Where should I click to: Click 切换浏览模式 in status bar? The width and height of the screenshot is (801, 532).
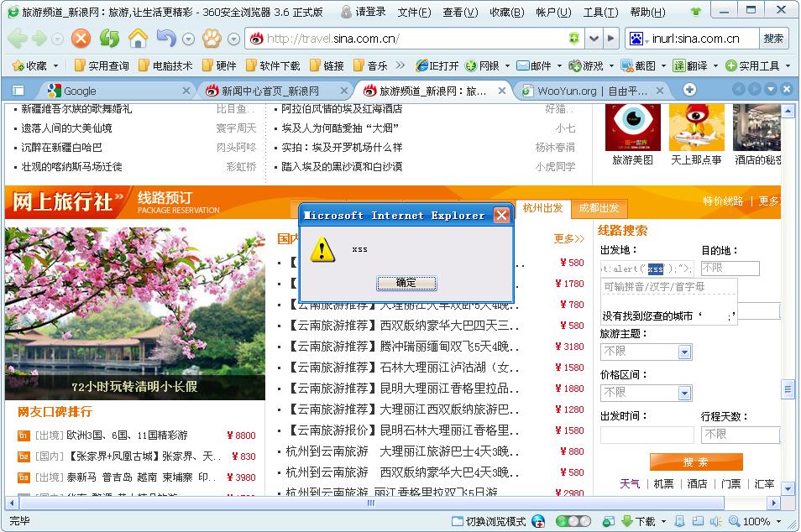click(489, 521)
